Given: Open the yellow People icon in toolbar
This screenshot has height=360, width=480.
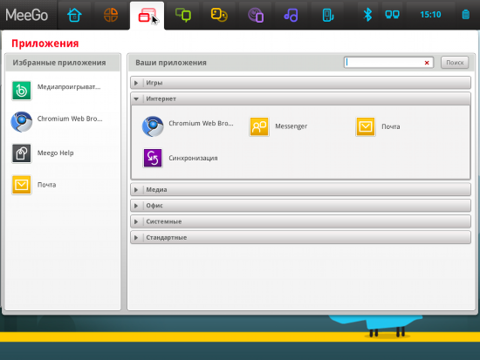Looking at the screenshot, I should point(219,15).
